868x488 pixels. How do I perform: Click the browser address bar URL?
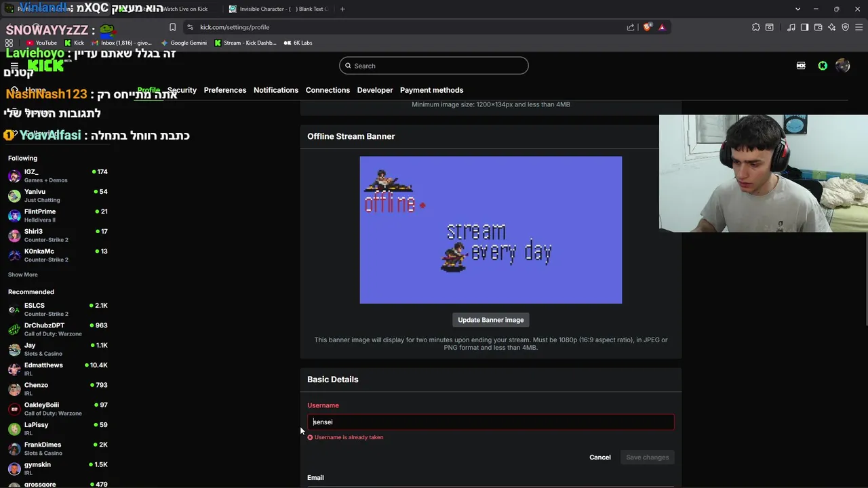235,27
